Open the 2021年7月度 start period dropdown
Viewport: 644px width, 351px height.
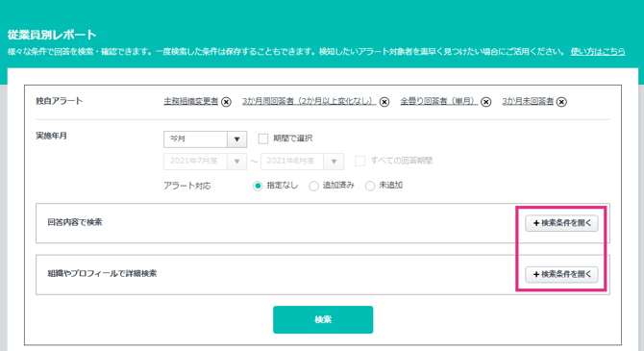pyautogui.click(x=205, y=162)
